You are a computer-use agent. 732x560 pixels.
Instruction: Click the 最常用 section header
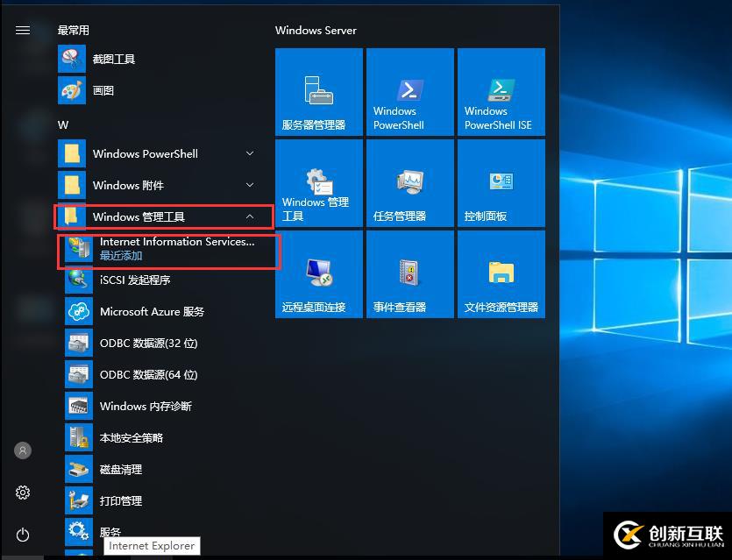click(x=74, y=31)
